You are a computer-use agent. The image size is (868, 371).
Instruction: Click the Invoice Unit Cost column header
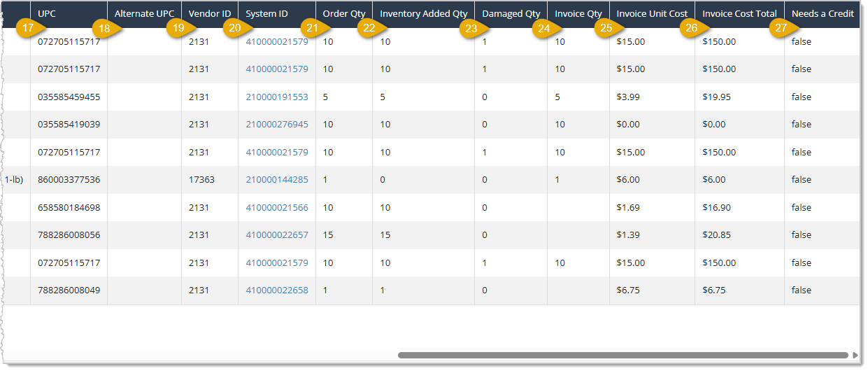pyautogui.click(x=652, y=13)
